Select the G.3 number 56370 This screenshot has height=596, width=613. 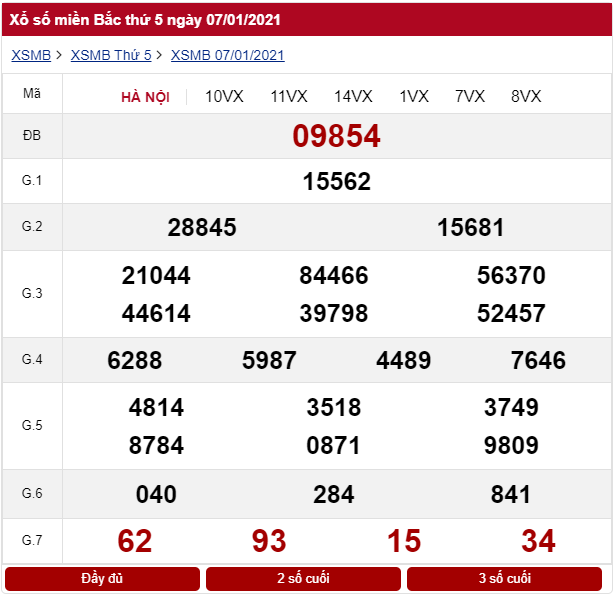pyautogui.click(x=511, y=275)
